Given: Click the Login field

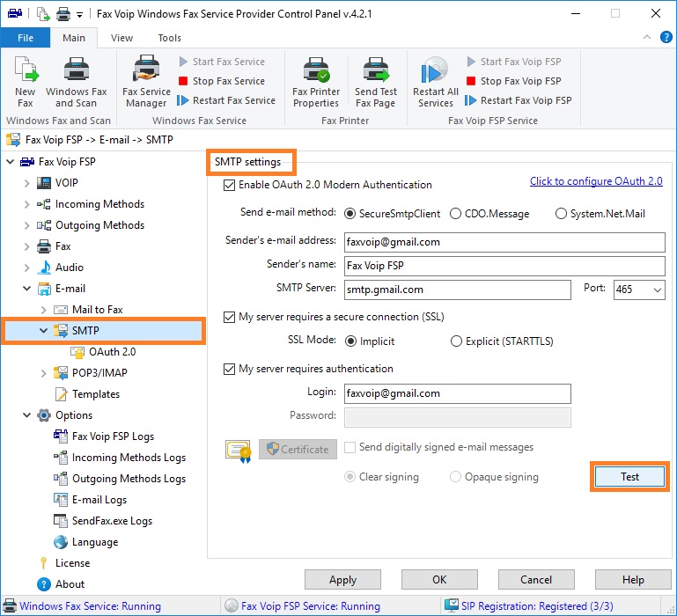Looking at the screenshot, I should (x=457, y=393).
